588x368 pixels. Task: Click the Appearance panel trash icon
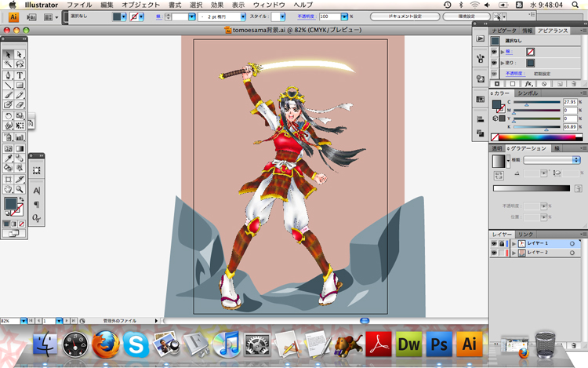click(573, 84)
